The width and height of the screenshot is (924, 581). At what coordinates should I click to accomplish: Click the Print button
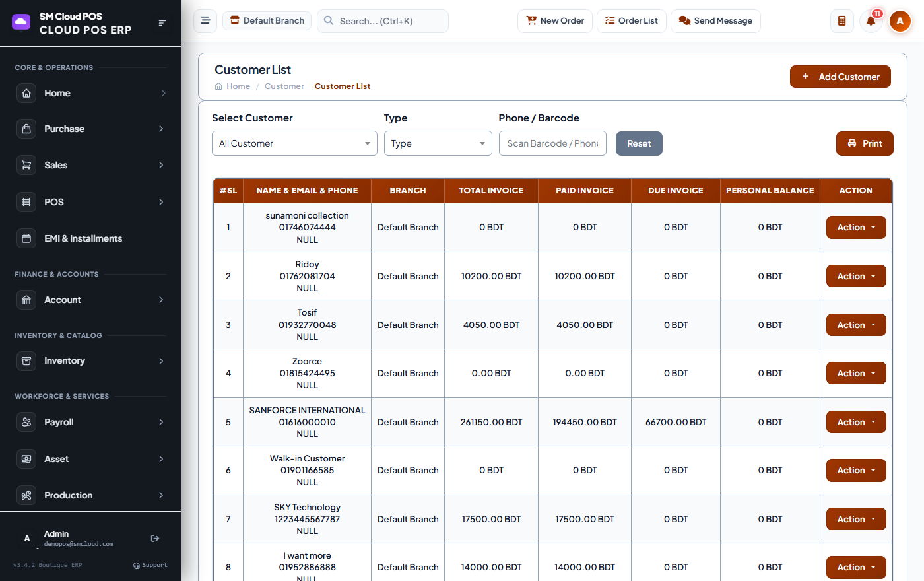(865, 143)
